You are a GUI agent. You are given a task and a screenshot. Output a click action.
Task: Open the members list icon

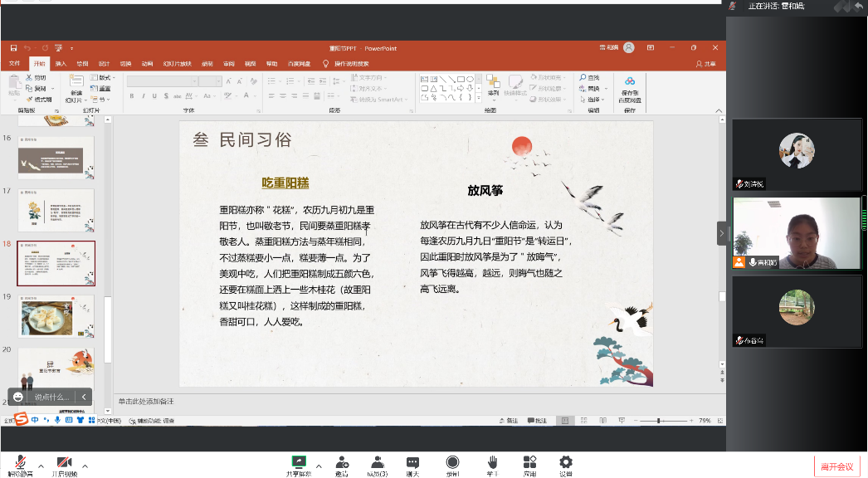(x=378, y=462)
